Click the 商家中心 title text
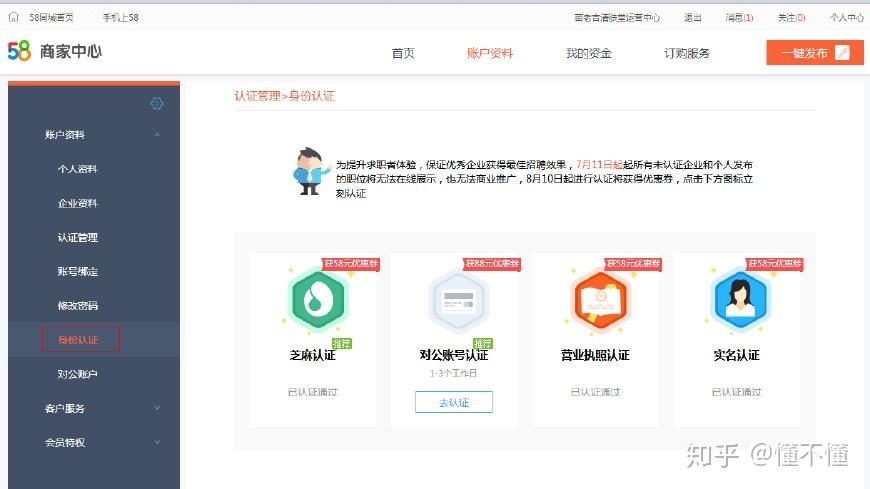The height and width of the screenshot is (489, 870). [70, 52]
